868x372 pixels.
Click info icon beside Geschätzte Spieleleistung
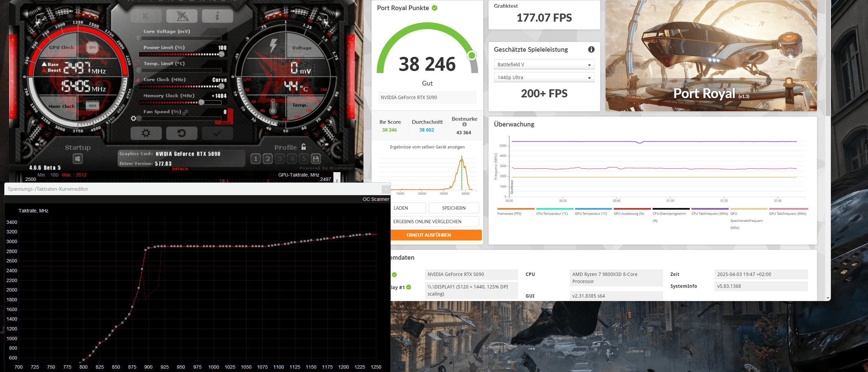[591, 49]
